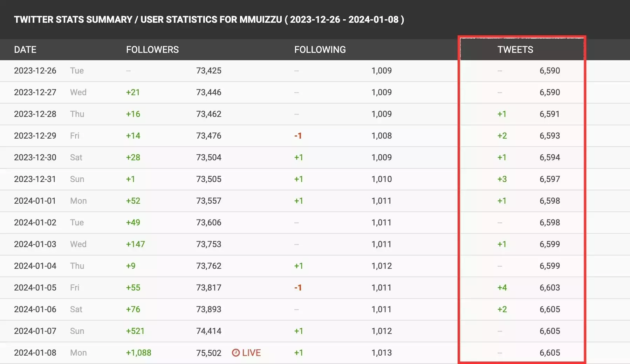The image size is (630, 364).
Task: Click follower count 73,446
Action: (x=209, y=92)
